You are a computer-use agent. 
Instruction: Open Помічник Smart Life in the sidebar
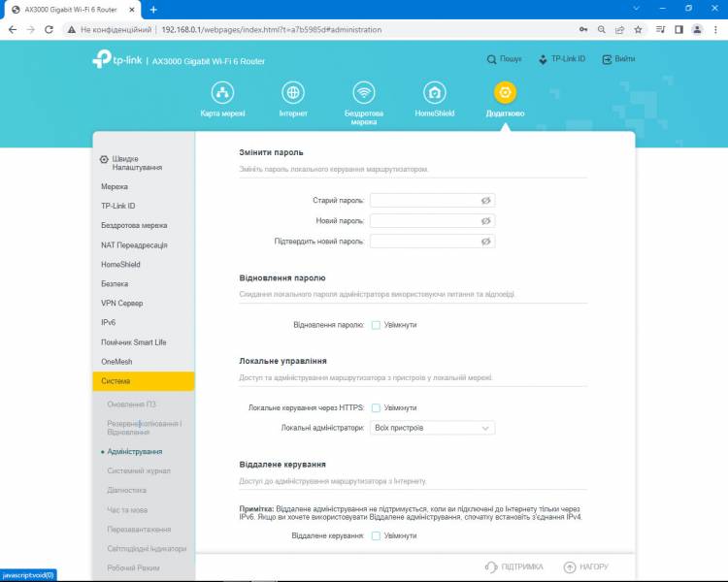click(133, 342)
